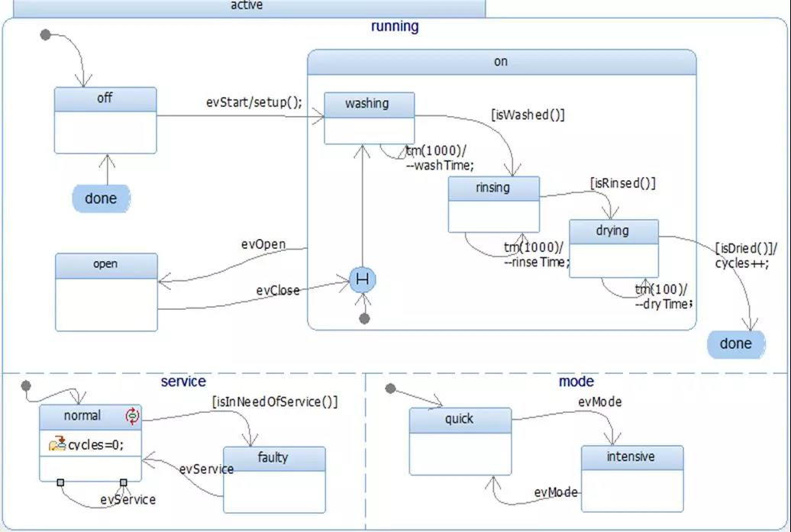Viewport: 791px width, 532px height.
Task: Click the done connector below off state
Action: tap(102, 198)
